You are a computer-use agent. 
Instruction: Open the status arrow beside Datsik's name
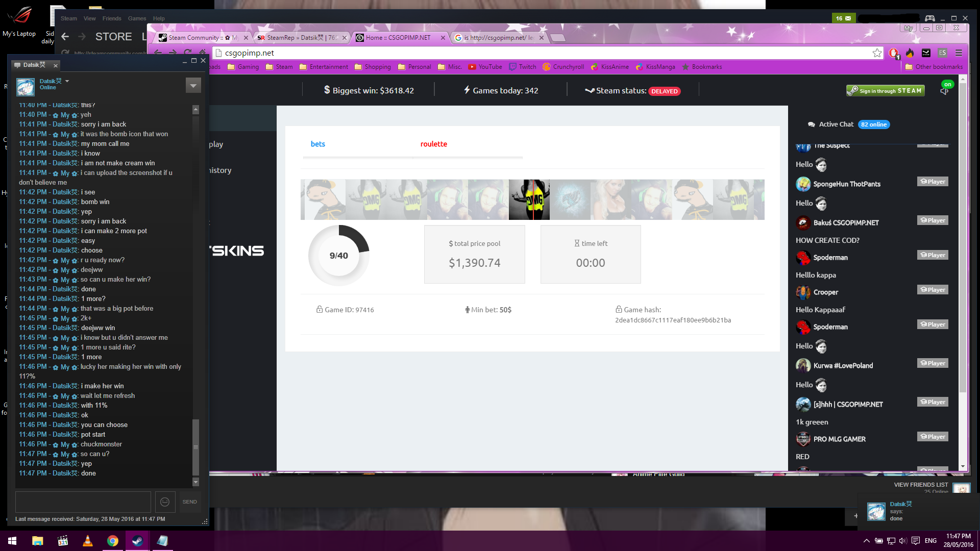(67, 81)
